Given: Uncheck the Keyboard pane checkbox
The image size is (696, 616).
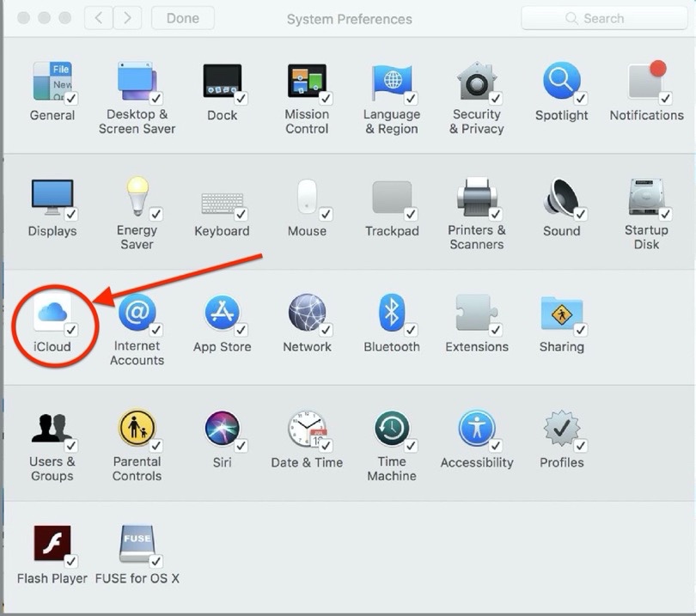Looking at the screenshot, I should (x=241, y=214).
